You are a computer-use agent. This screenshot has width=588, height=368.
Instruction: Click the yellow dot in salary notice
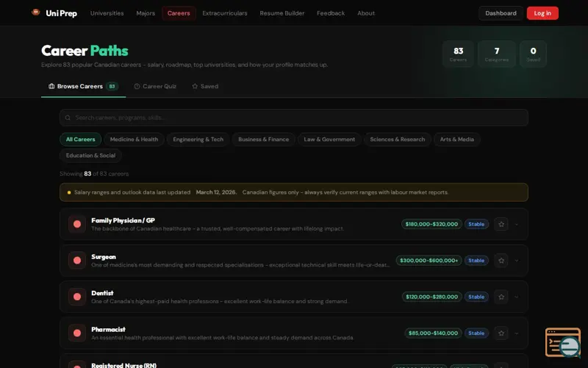tap(69, 192)
